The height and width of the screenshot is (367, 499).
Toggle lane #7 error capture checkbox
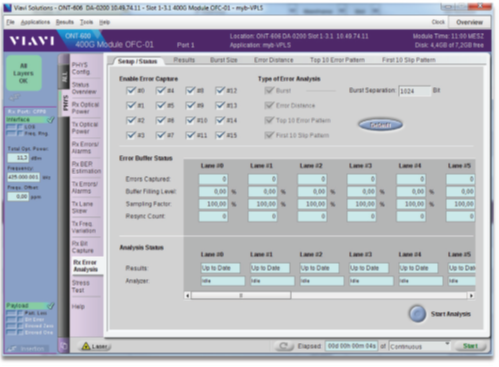161,135
